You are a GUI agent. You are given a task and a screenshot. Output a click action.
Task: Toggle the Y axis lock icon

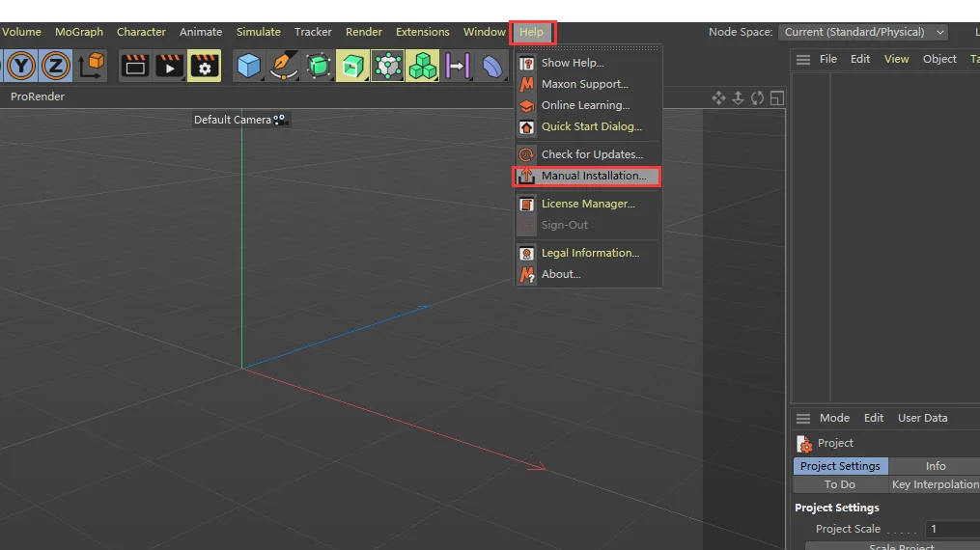(x=21, y=66)
